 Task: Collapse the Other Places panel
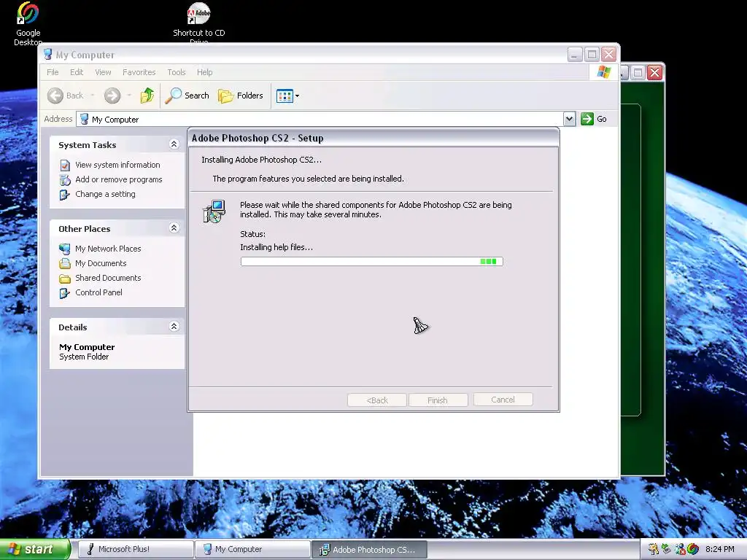[174, 228]
